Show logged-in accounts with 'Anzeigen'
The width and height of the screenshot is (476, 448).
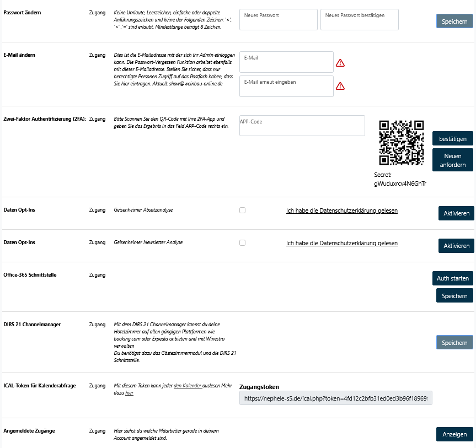[x=454, y=434]
